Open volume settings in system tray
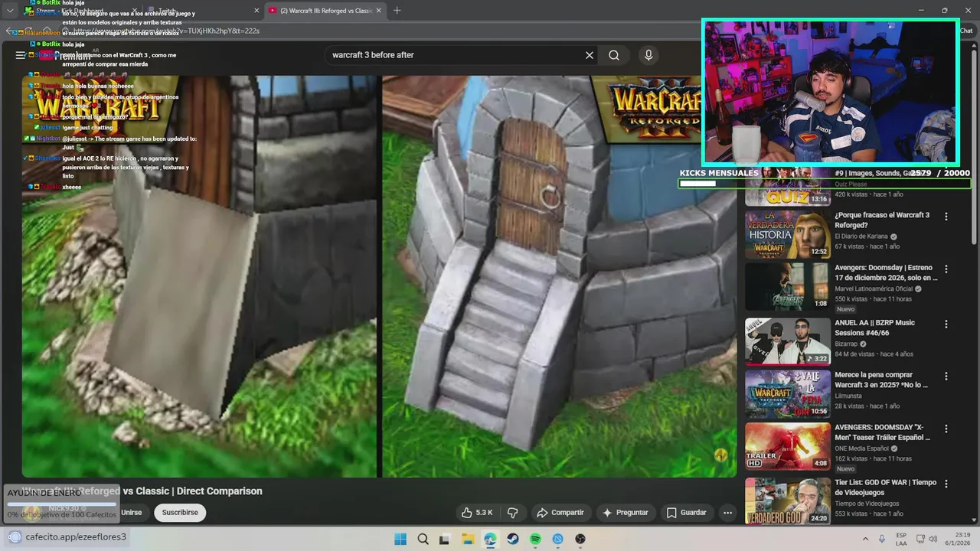The height and width of the screenshot is (551, 980). pyautogui.click(x=935, y=539)
